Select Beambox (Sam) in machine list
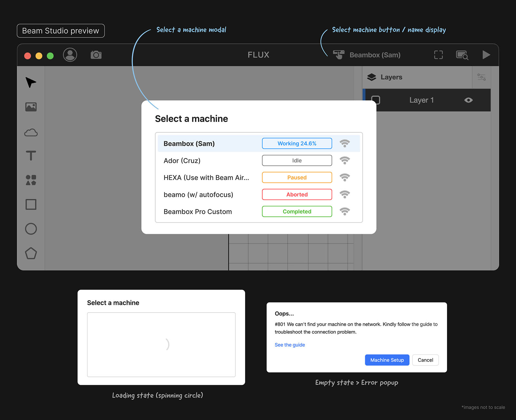This screenshot has height=420, width=516. click(259, 144)
